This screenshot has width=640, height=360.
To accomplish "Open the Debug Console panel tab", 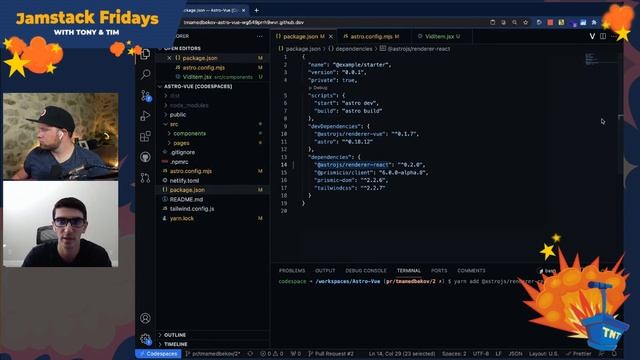I will click(x=366, y=271).
